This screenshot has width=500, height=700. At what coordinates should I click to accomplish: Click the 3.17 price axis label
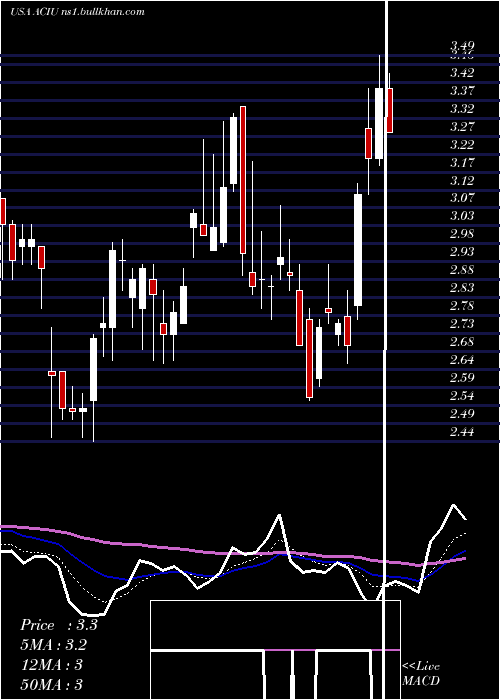click(462, 162)
